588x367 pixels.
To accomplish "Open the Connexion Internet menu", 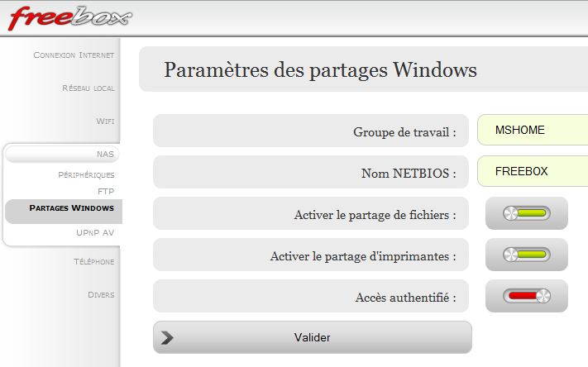I will [74, 55].
